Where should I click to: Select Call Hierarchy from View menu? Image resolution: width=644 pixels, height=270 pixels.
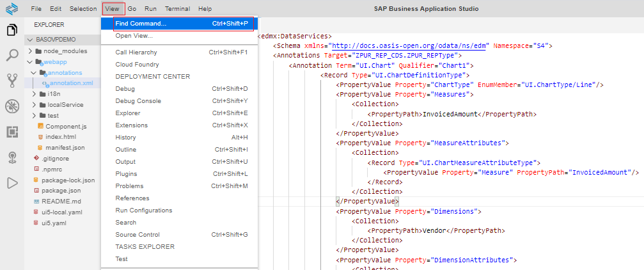179,52
